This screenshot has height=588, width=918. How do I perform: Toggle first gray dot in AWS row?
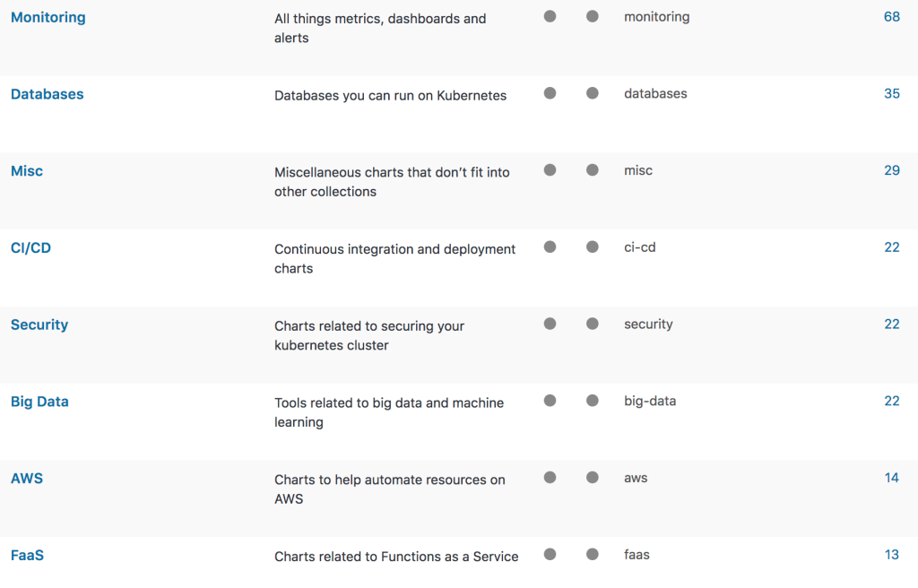[x=550, y=478]
